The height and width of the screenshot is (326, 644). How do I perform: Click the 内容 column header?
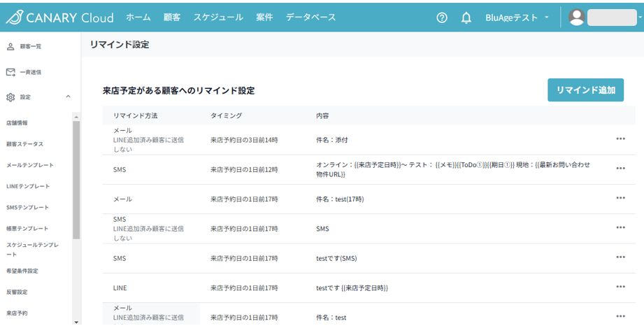322,116
